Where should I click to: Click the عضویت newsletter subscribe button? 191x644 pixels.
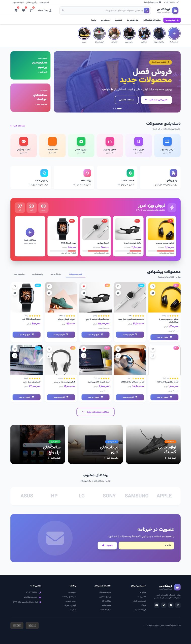107,545
